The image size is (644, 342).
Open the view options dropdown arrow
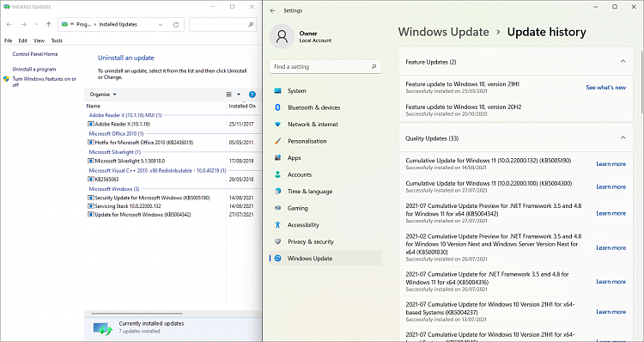[239, 95]
